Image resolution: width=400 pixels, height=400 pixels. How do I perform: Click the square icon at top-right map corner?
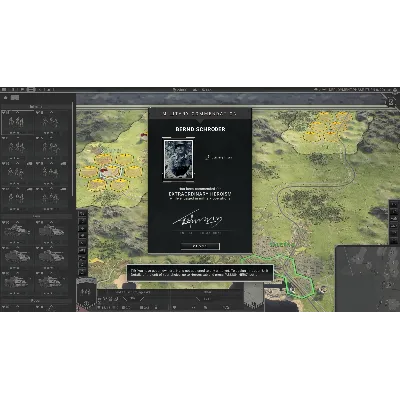coord(391,102)
